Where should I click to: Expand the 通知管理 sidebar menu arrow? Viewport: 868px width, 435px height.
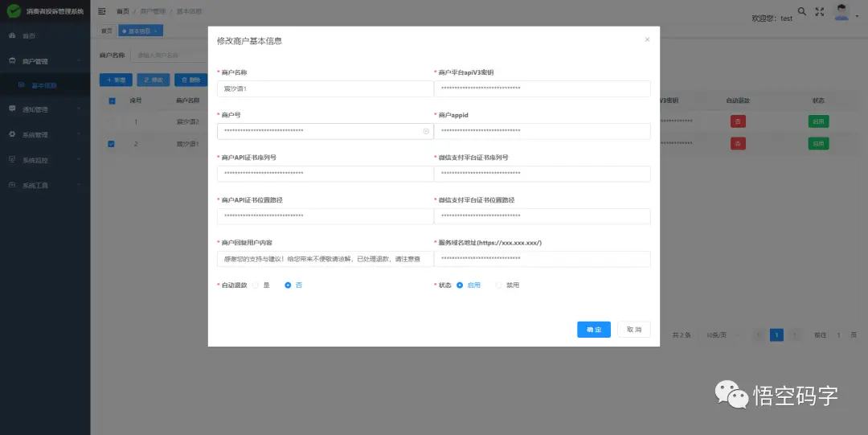click(x=79, y=109)
